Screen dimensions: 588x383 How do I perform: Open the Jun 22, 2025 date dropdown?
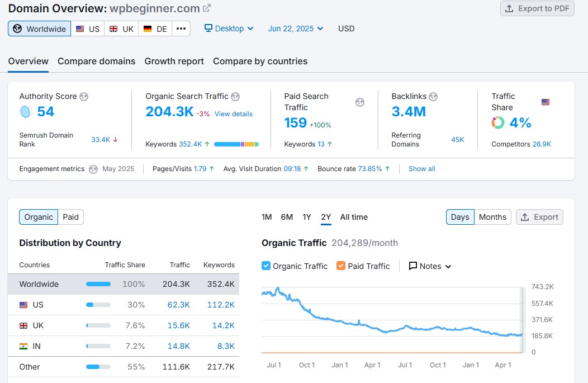tap(296, 29)
